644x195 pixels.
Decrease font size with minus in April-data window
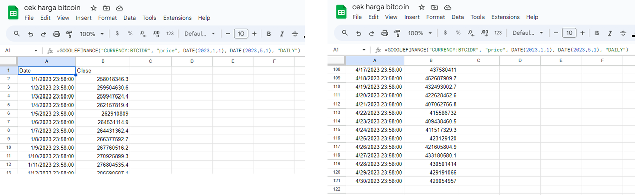point(556,33)
